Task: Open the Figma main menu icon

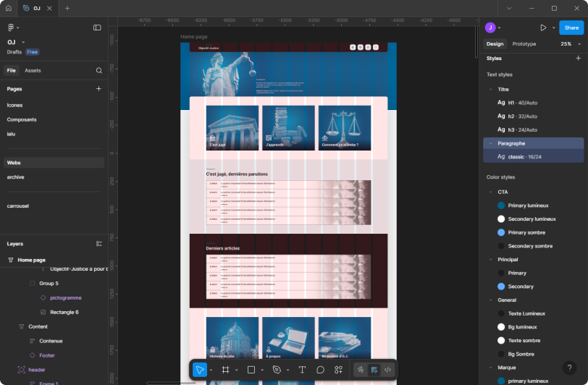Action: (10, 27)
